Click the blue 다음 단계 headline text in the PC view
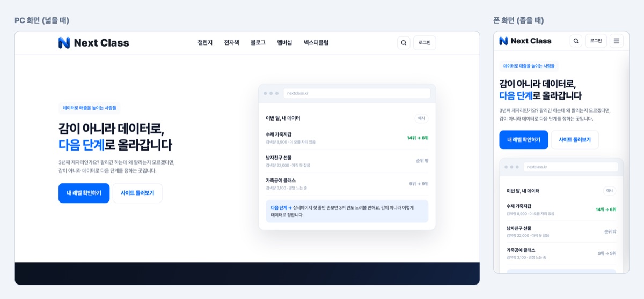This screenshot has height=299, width=644. 82,145
